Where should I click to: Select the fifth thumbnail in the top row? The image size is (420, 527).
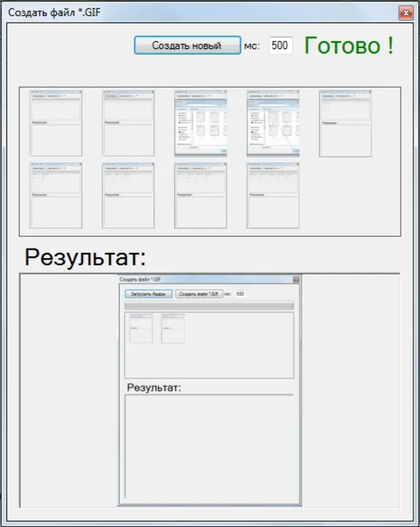coord(346,123)
